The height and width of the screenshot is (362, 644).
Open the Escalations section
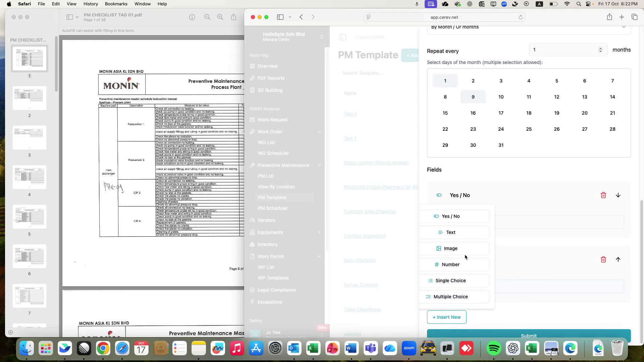pos(269,302)
